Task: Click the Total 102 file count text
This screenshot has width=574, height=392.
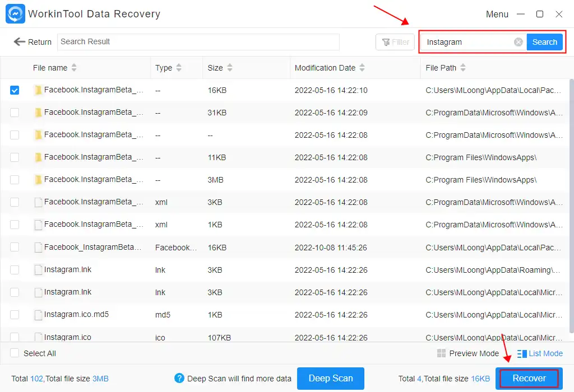Action: click(60, 379)
